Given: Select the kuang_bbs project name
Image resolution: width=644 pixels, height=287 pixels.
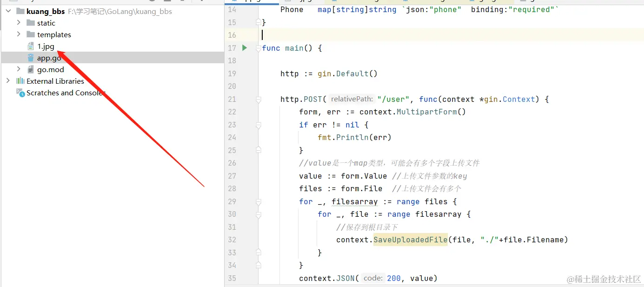Looking at the screenshot, I should click(46, 11).
